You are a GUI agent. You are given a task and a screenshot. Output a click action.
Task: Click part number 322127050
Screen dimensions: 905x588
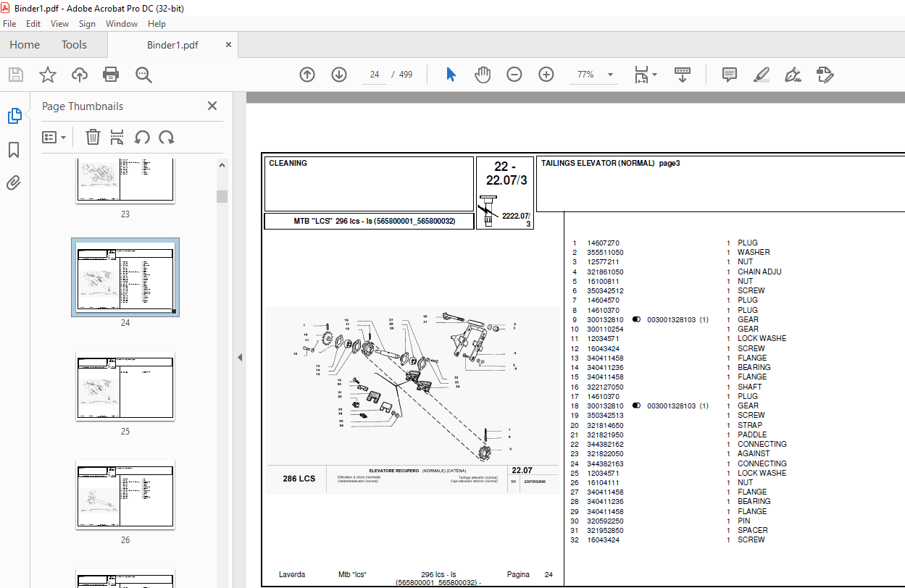click(x=605, y=387)
